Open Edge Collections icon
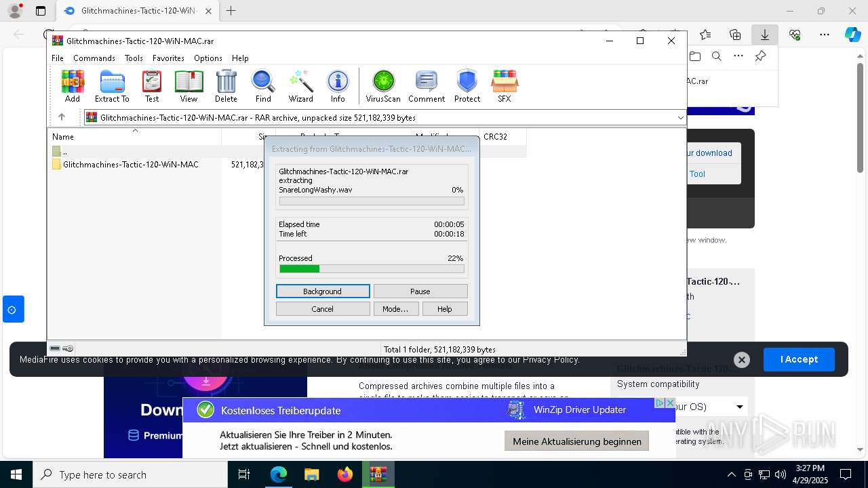Image resolution: width=868 pixels, height=488 pixels. [x=735, y=35]
